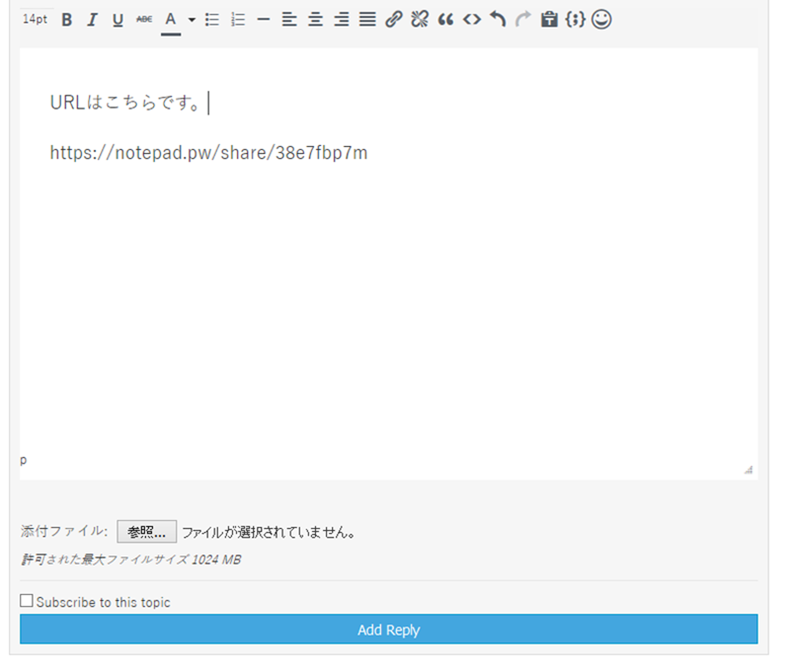
Task: Click the ファイルが選択されていません label
Action: [269, 532]
